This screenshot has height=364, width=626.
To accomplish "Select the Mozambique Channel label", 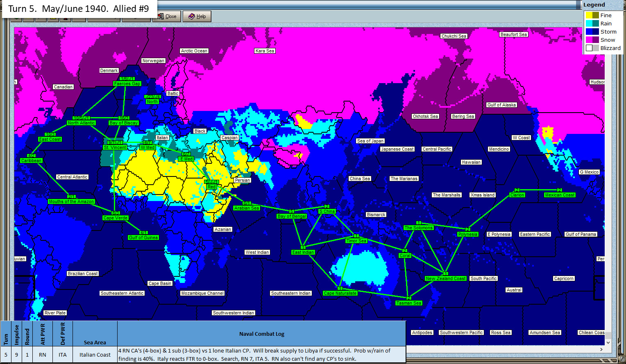I will (202, 293).
